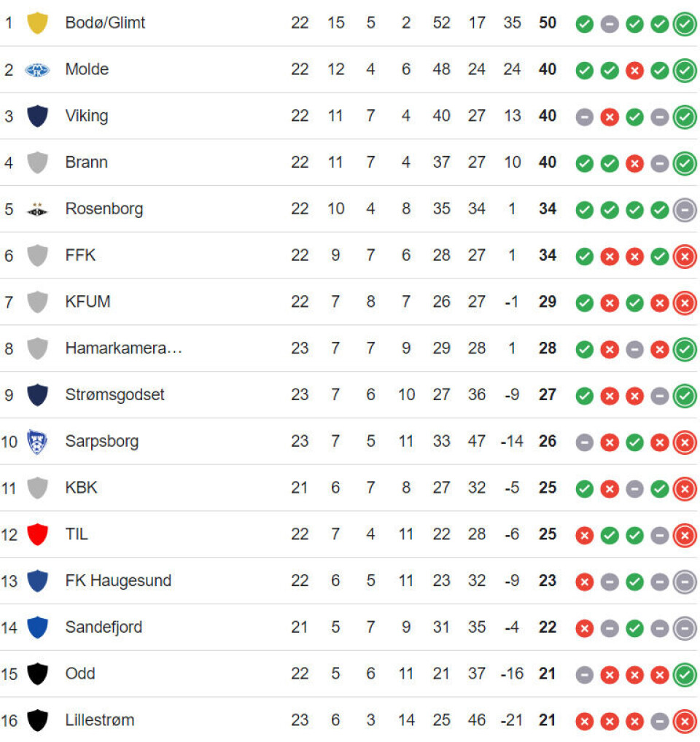This screenshot has height=742, width=700.
Task: Click Molde's 40 points value
Action: click(547, 69)
